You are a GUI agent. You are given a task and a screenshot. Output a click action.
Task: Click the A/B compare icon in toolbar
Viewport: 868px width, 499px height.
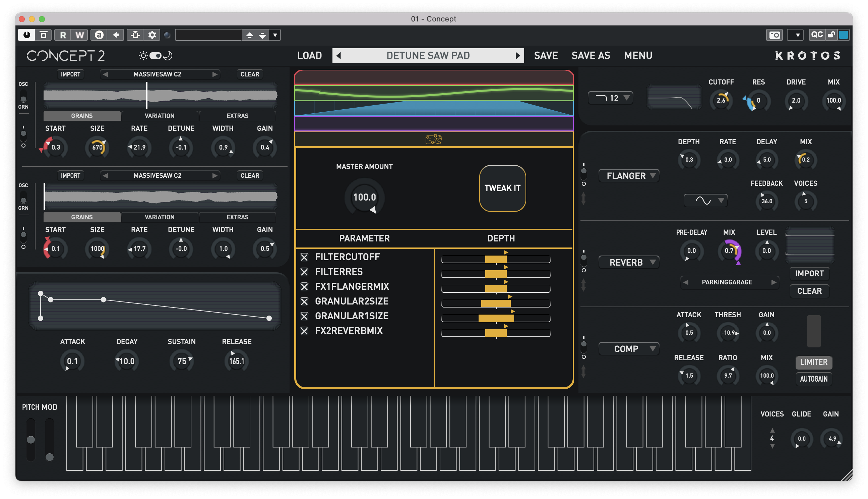pyautogui.click(x=99, y=35)
